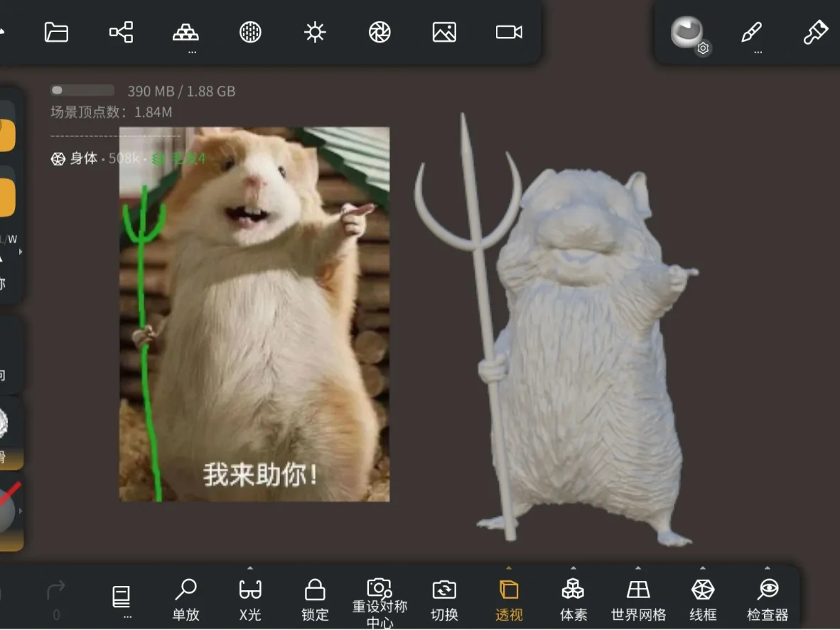Toggle 线框 wireframe display

pyautogui.click(x=703, y=599)
